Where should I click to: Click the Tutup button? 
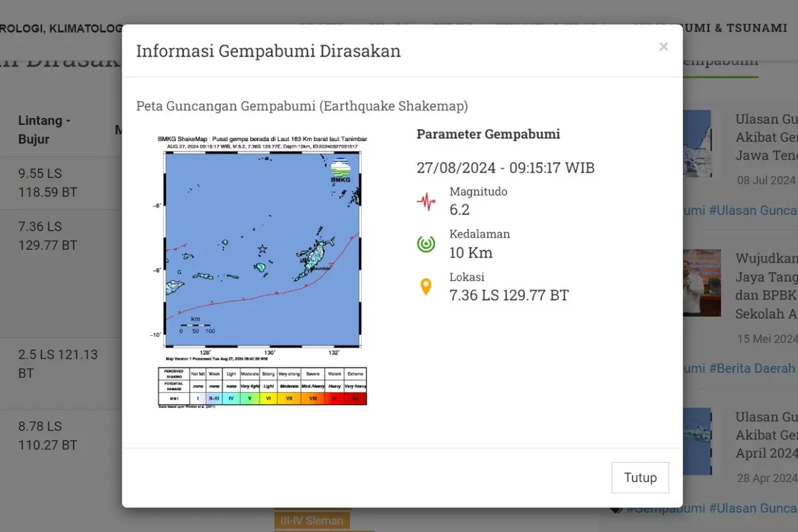[640, 477]
